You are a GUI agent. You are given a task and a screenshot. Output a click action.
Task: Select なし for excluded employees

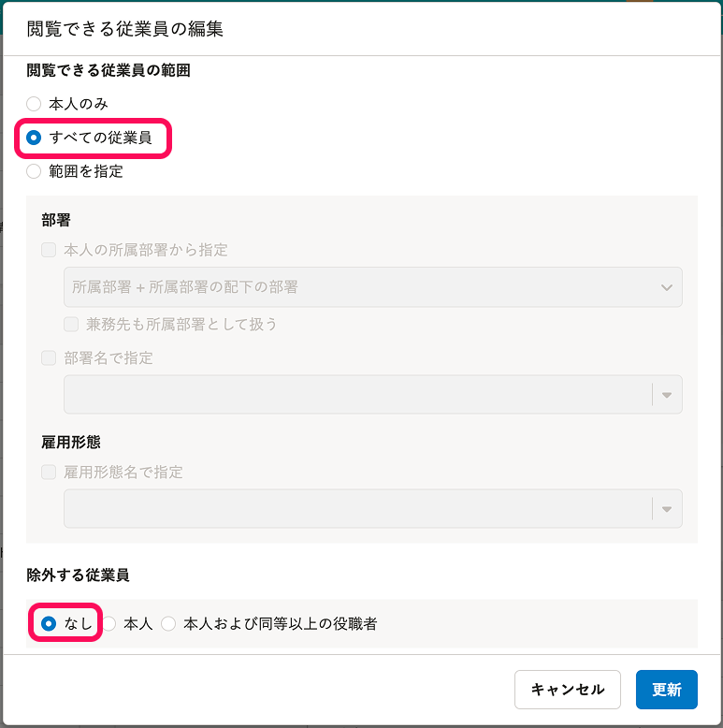(x=49, y=623)
